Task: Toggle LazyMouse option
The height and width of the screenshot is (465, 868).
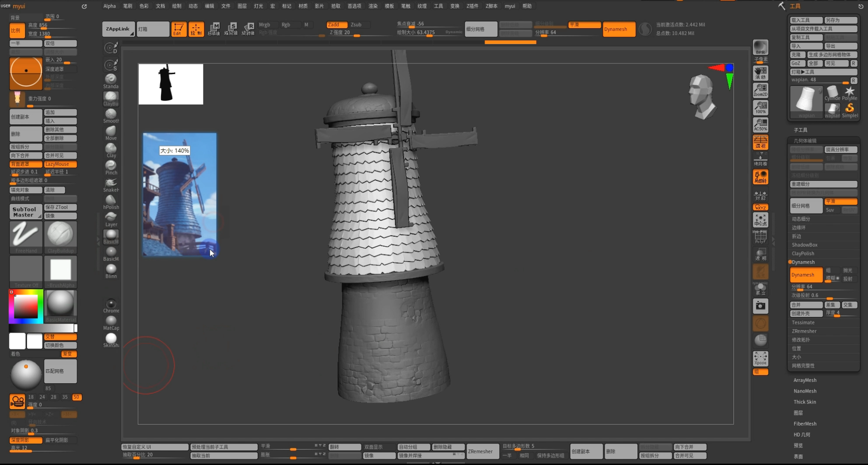Action: coord(60,164)
